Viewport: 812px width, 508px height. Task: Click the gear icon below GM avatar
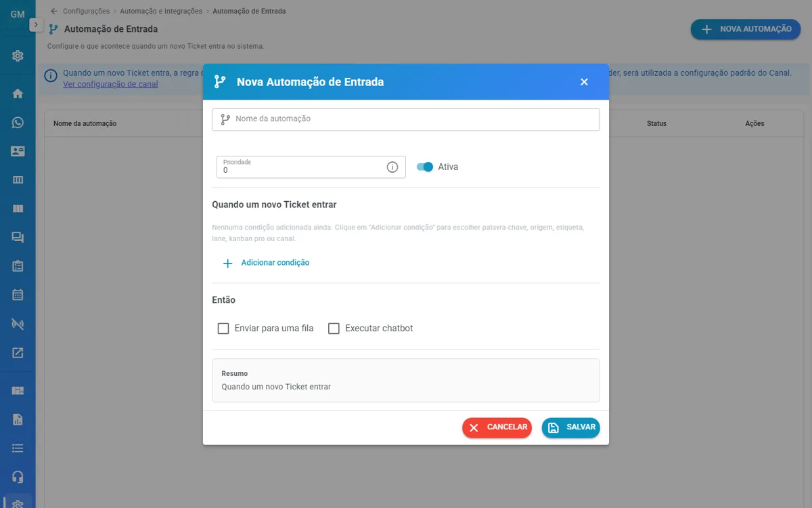18,56
